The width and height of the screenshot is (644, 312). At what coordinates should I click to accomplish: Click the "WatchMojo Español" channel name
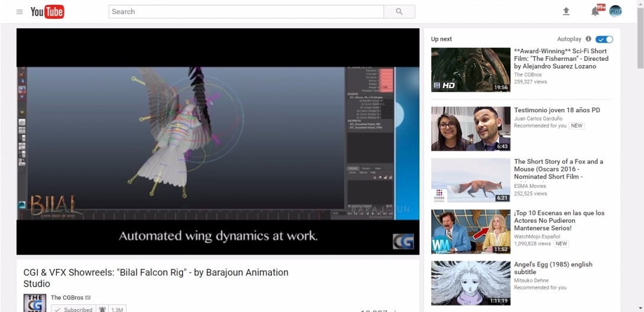pyautogui.click(x=537, y=236)
